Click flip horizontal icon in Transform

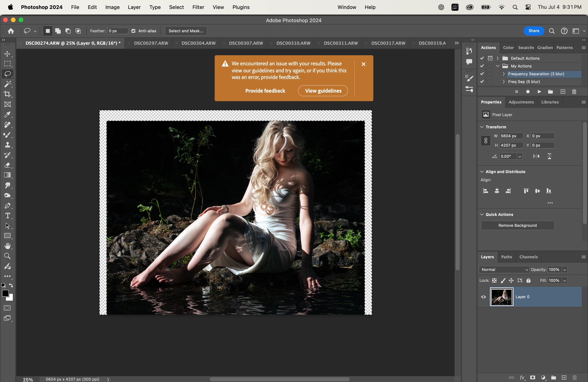536,156
